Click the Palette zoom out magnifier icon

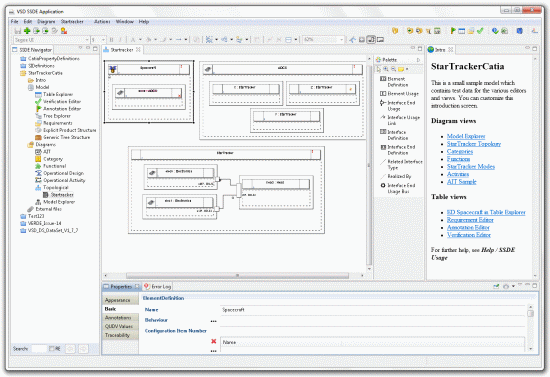(393, 69)
